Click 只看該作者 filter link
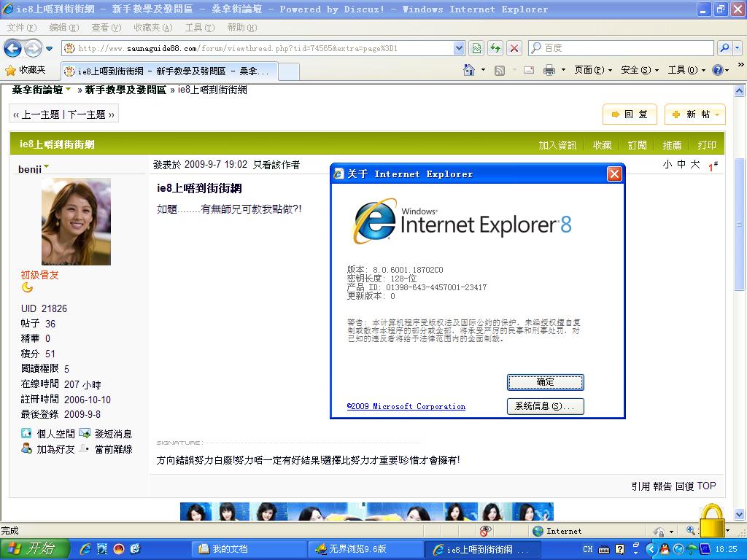Image resolution: width=747 pixels, height=560 pixels. pyautogui.click(x=276, y=165)
